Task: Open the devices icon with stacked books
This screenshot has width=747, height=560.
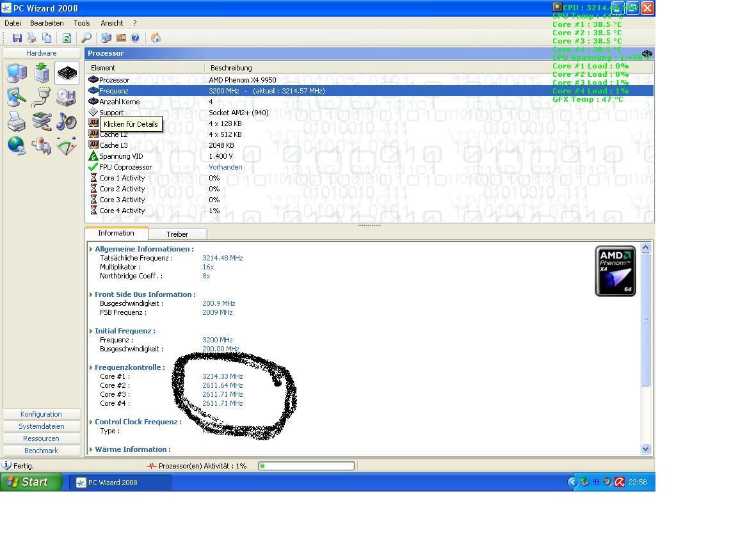Action: 42,122
